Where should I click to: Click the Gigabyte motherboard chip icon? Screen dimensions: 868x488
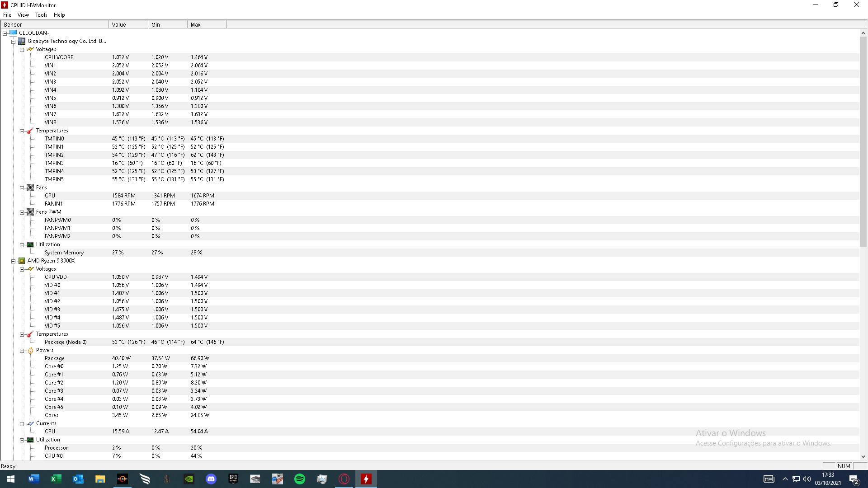22,41
